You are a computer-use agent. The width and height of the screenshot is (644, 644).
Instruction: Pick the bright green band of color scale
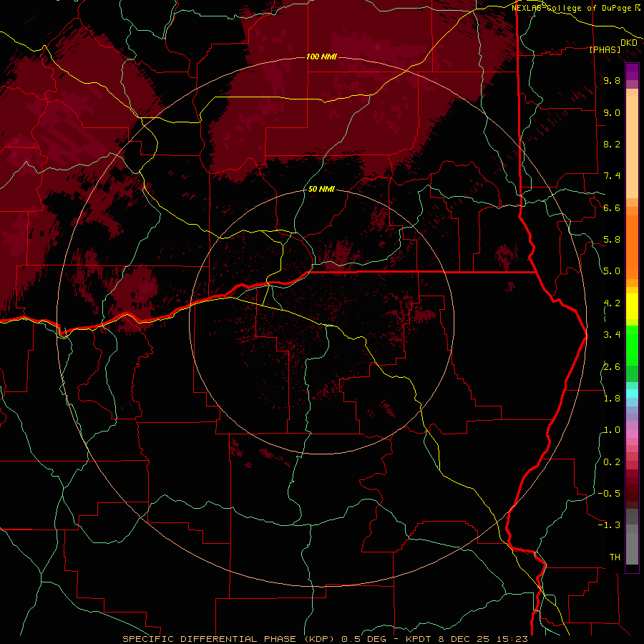632,344
